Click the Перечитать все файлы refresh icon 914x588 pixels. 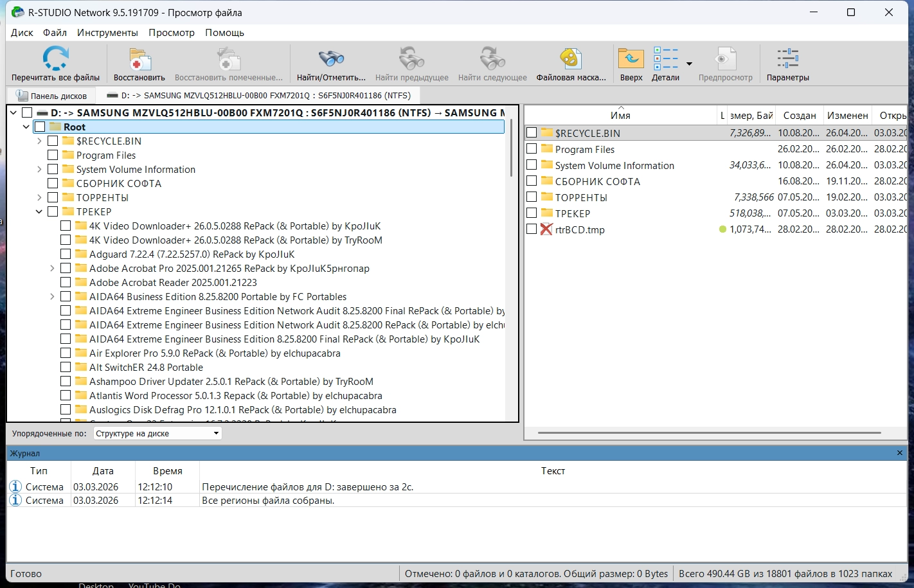55,58
